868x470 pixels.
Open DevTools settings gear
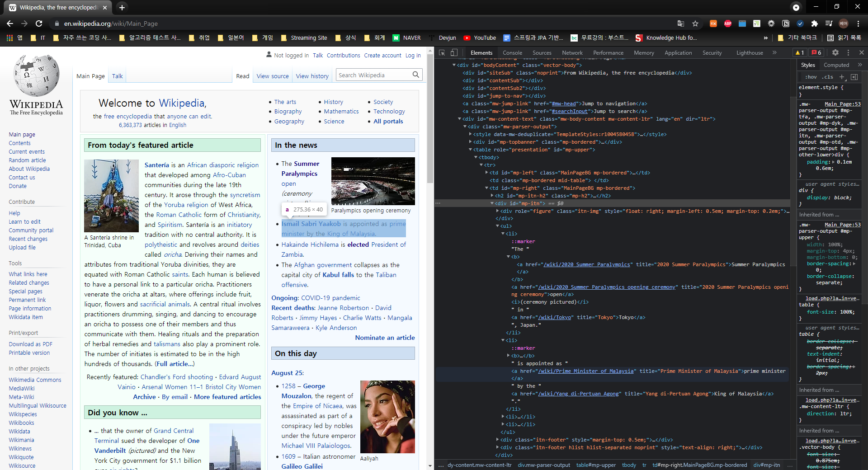coord(835,53)
